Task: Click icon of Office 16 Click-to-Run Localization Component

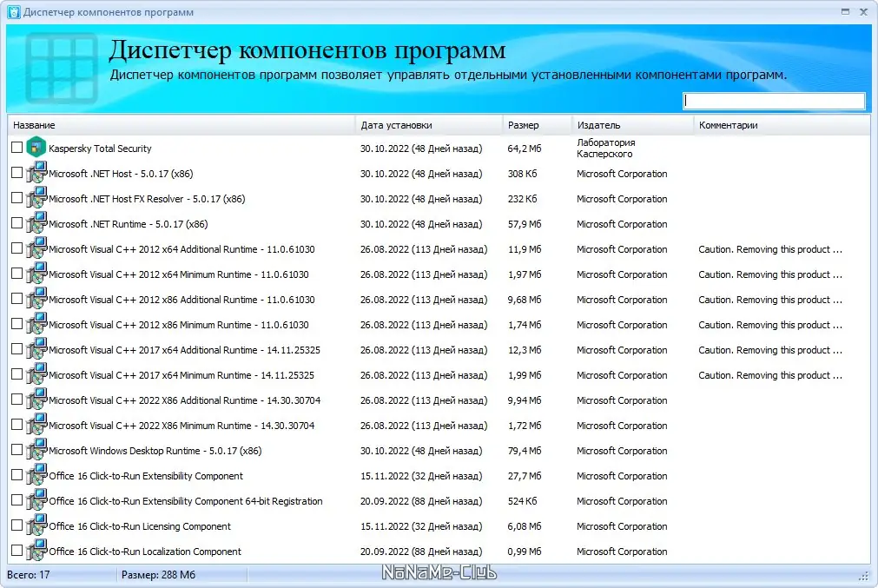Action: [x=36, y=551]
